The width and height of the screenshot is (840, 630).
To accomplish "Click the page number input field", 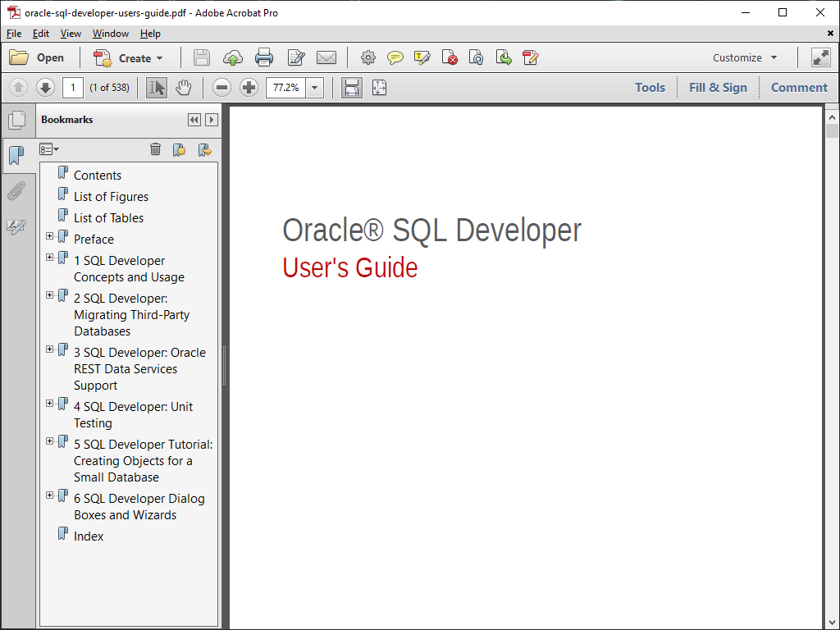I will (x=73, y=87).
